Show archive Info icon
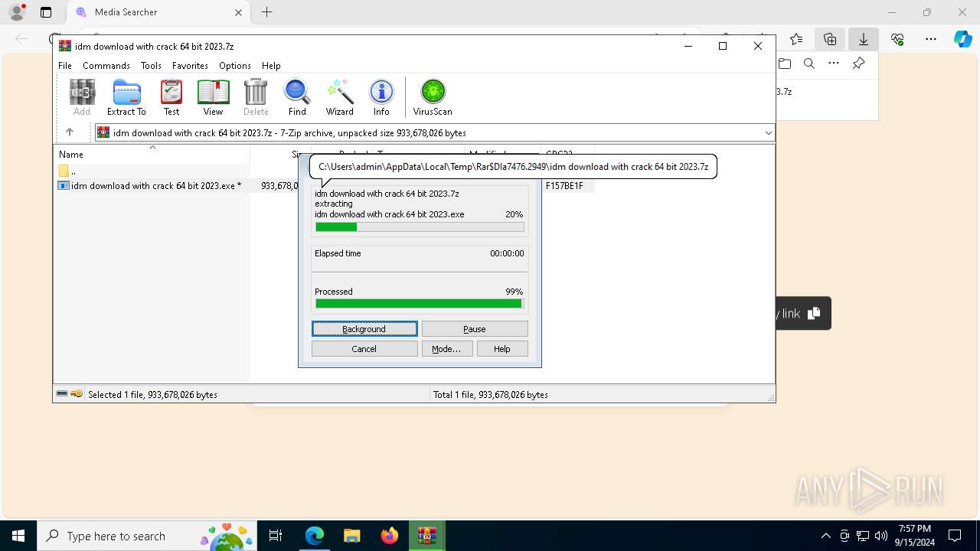This screenshot has height=551, width=980. pos(381,97)
